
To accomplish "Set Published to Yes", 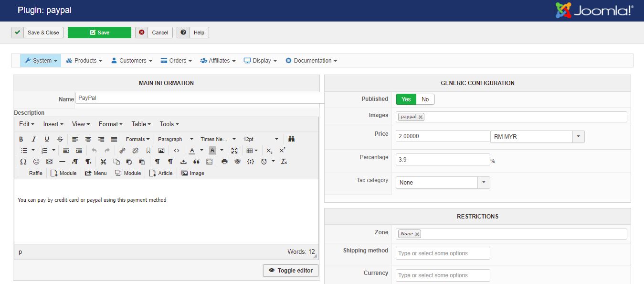I will click(x=406, y=99).
